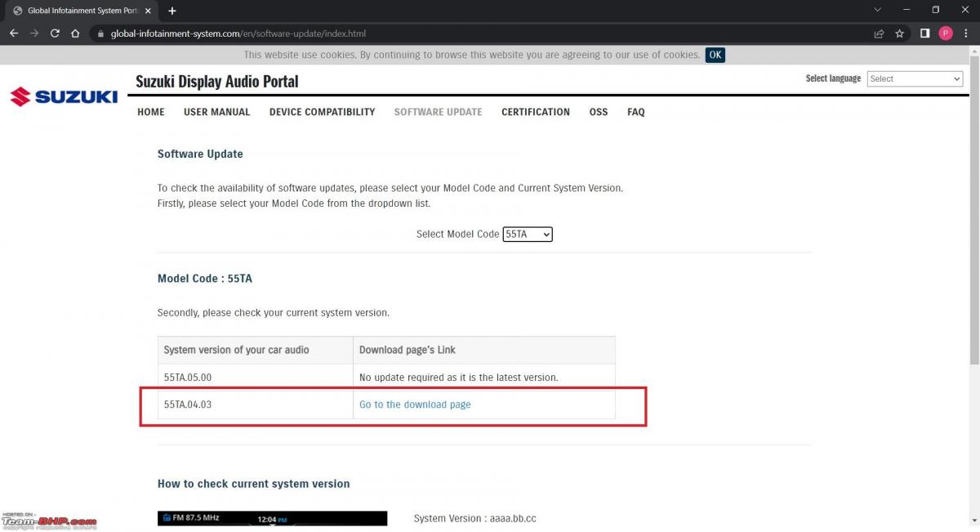The height and width of the screenshot is (532, 980).
Task: Click the Suzuki Display Audio Portal title
Action: point(217,81)
